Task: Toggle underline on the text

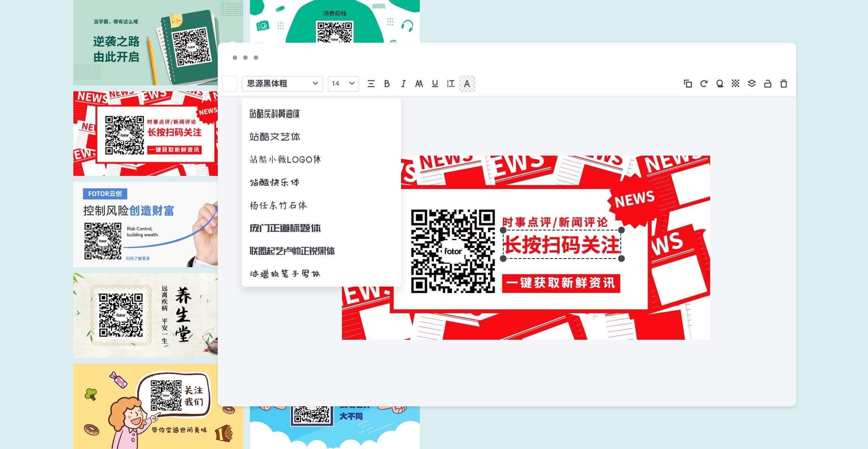Action: (x=434, y=84)
